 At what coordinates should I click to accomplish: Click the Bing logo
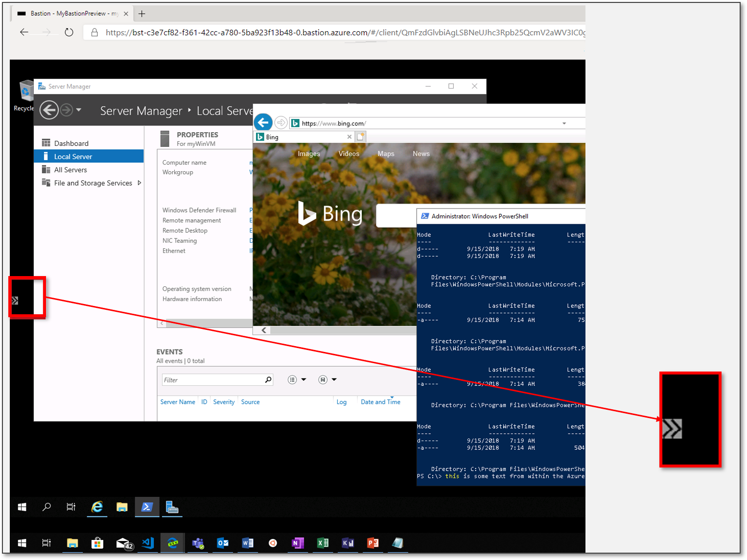(x=330, y=214)
